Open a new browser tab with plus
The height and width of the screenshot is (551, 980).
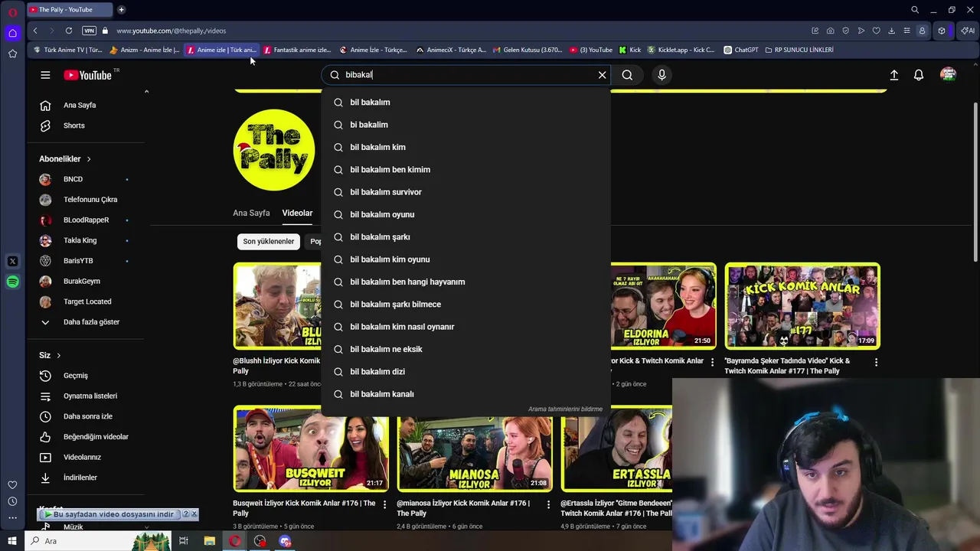click(121, 9)
